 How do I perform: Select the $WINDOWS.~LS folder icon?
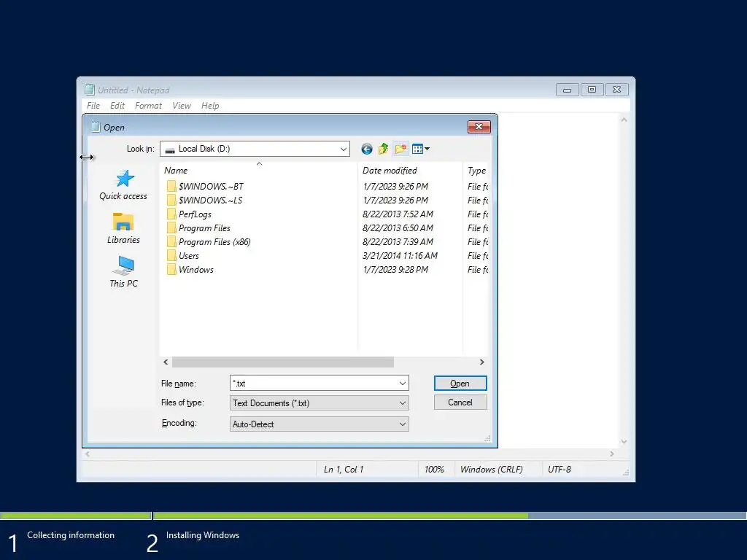click(171, 200)
